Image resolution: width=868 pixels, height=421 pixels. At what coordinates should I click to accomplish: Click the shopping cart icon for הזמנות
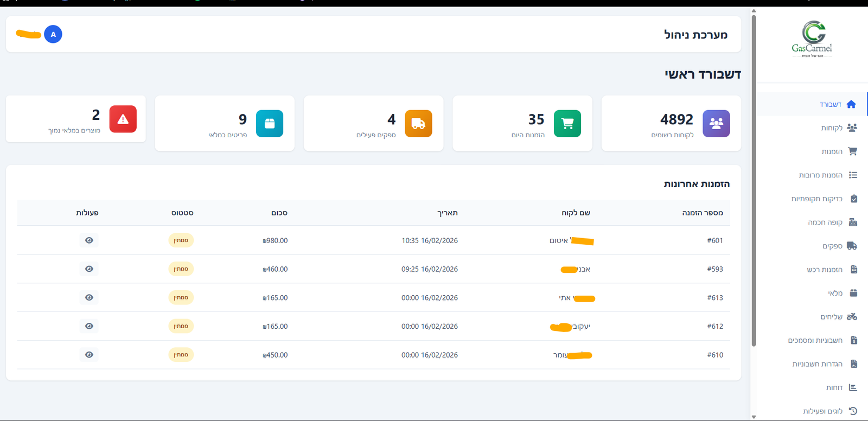click(x=852, y=151)
